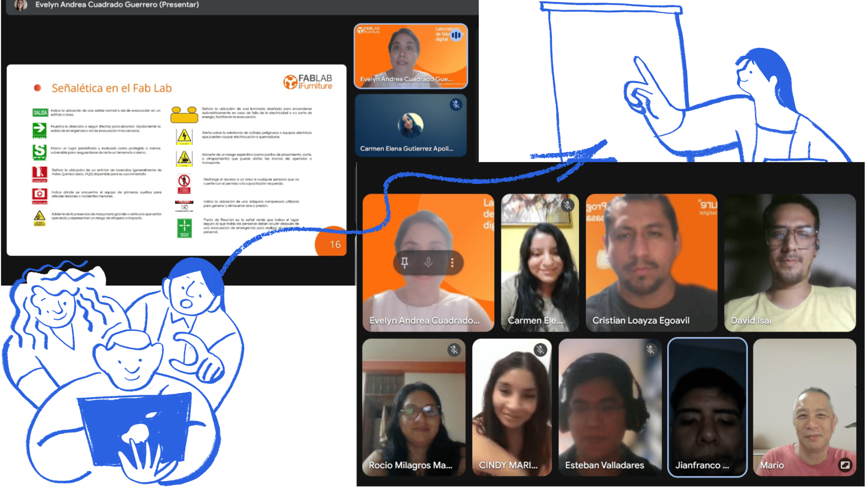This screenshot has width=868, height=488.
Task: Select Cristian Loayza Egoavil video tile
Action: tap(651, 262)
